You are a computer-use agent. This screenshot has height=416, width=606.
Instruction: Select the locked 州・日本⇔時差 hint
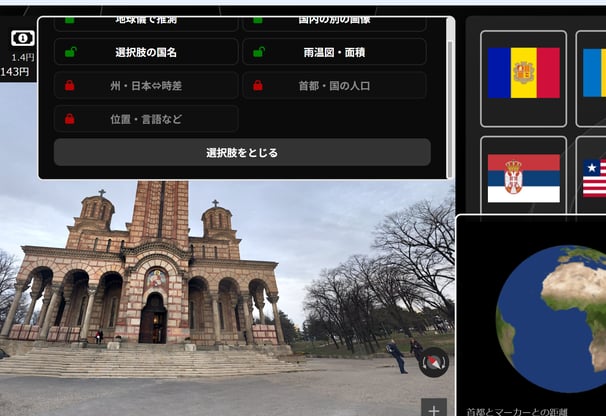point(146,85)
